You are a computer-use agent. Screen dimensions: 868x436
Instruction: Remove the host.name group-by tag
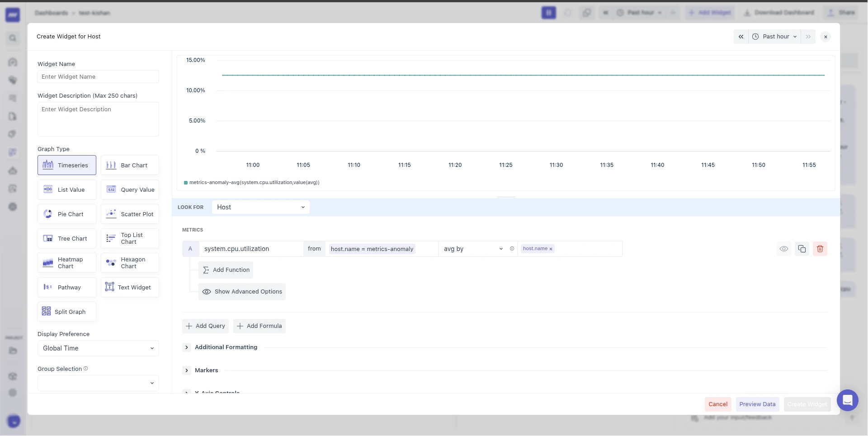(x=551, y=249)
